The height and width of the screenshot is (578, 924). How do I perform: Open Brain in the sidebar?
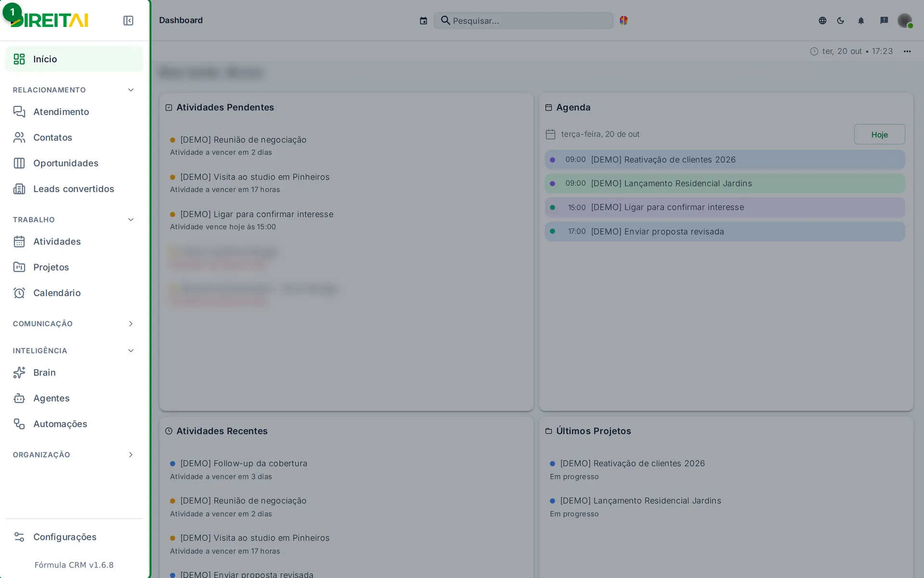click(x=74, y=372)
